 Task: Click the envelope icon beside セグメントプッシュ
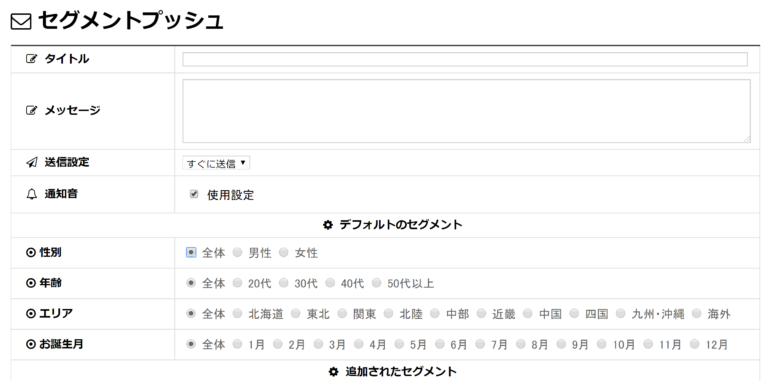[21, 22]
